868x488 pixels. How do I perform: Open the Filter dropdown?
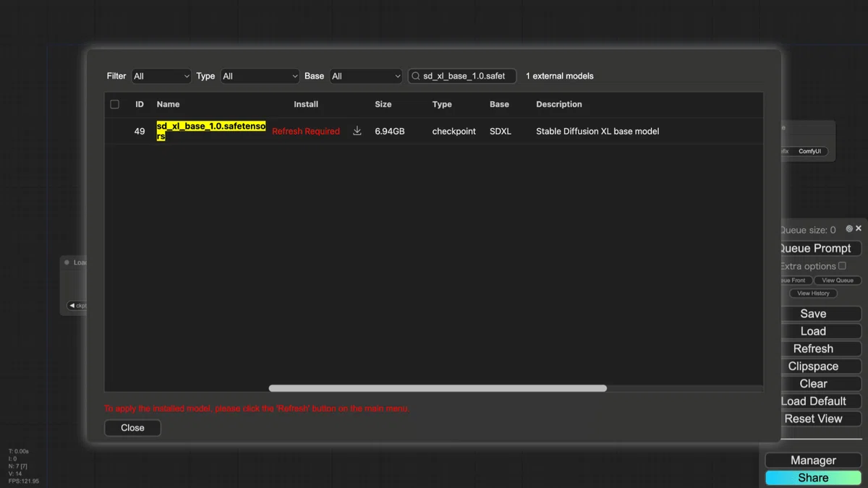(161, 76)
